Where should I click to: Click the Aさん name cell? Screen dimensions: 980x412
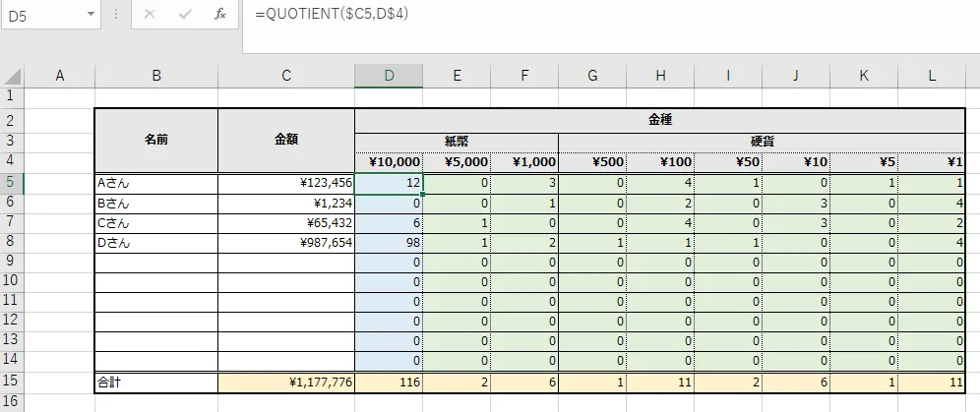click(x=156, y=184)
